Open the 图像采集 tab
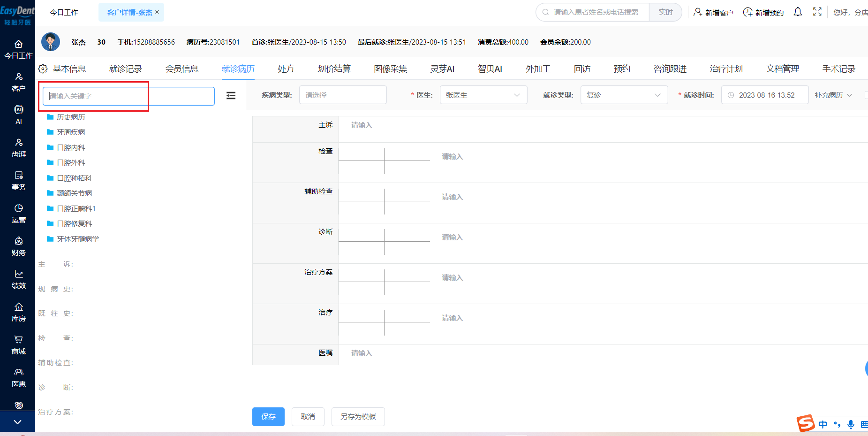This screenshot has height=436, width=868. click(x=391, y=69)
